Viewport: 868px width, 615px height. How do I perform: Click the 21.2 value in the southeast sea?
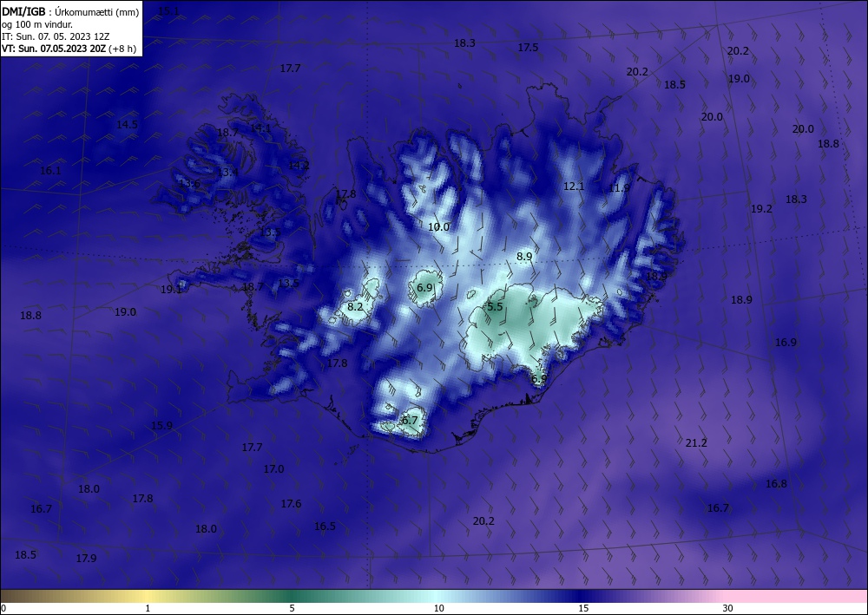(696, 443)
